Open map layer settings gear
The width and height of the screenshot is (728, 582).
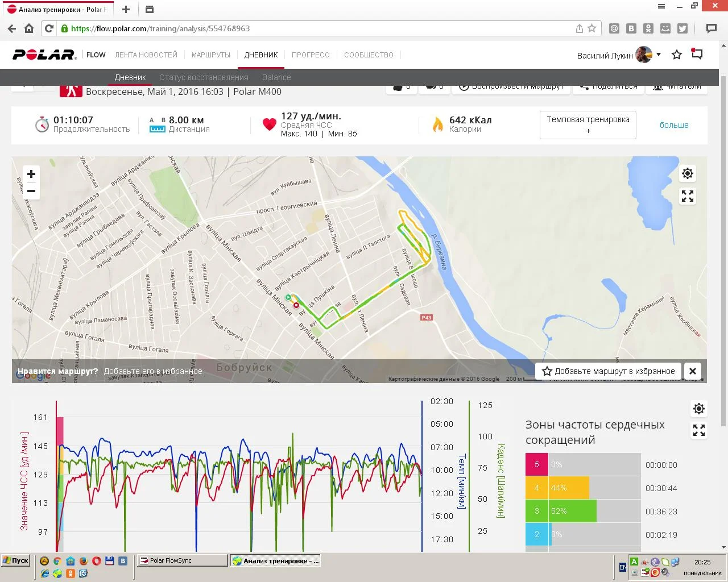[688, 173]
